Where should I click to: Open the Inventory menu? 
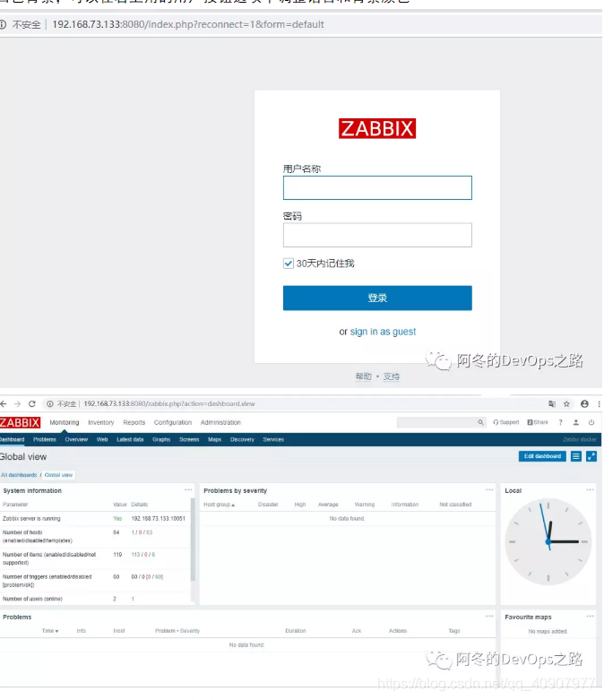(101, 422)
